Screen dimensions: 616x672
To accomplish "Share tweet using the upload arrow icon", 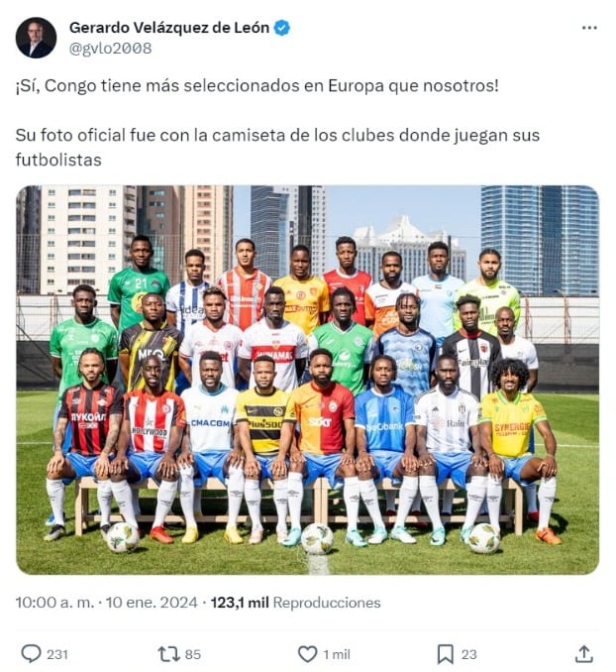I will point(583,654).
